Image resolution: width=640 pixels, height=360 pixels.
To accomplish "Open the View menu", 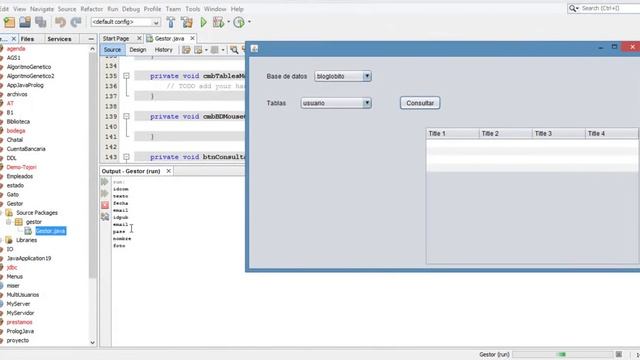I will click(x=19, y=9).
